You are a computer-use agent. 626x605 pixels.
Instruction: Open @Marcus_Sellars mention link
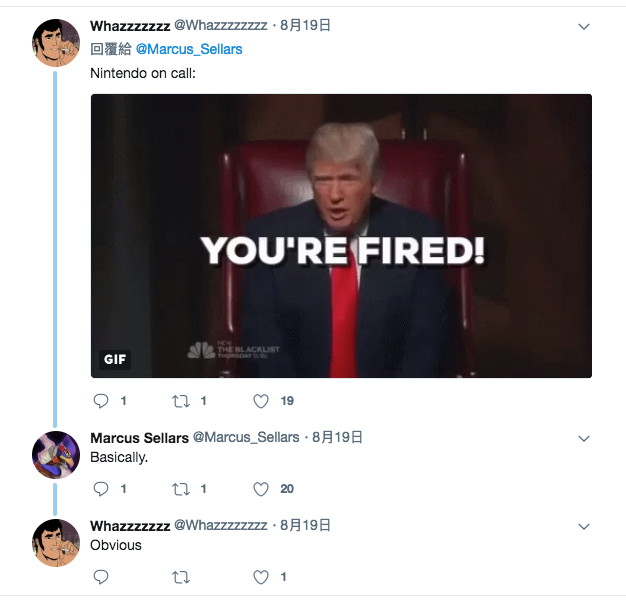point(189,49)
